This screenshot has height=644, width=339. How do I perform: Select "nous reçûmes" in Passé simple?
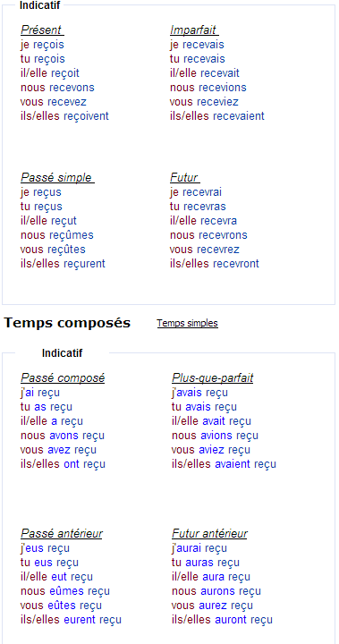[x=57, y=235]
